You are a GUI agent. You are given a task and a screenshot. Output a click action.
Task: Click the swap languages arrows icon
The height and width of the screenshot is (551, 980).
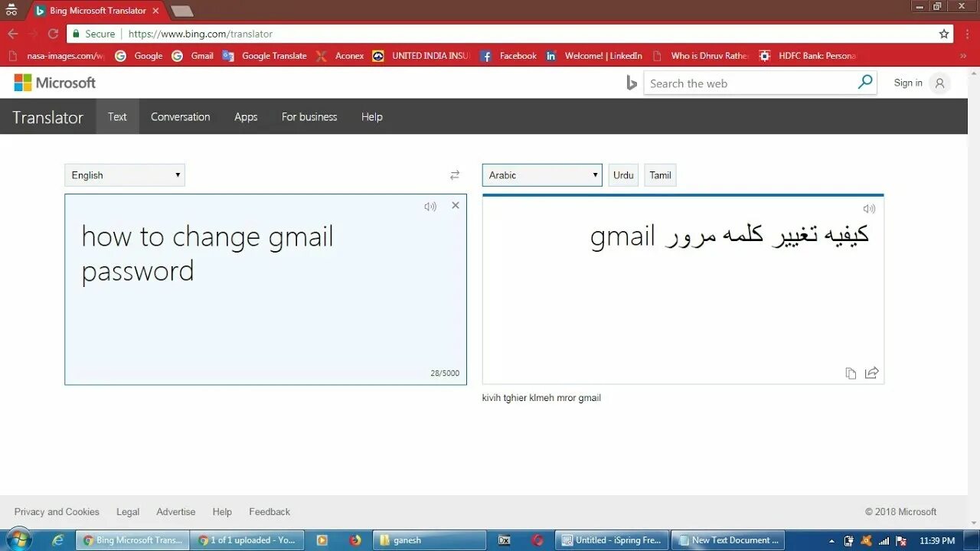(x=455, y=175)
